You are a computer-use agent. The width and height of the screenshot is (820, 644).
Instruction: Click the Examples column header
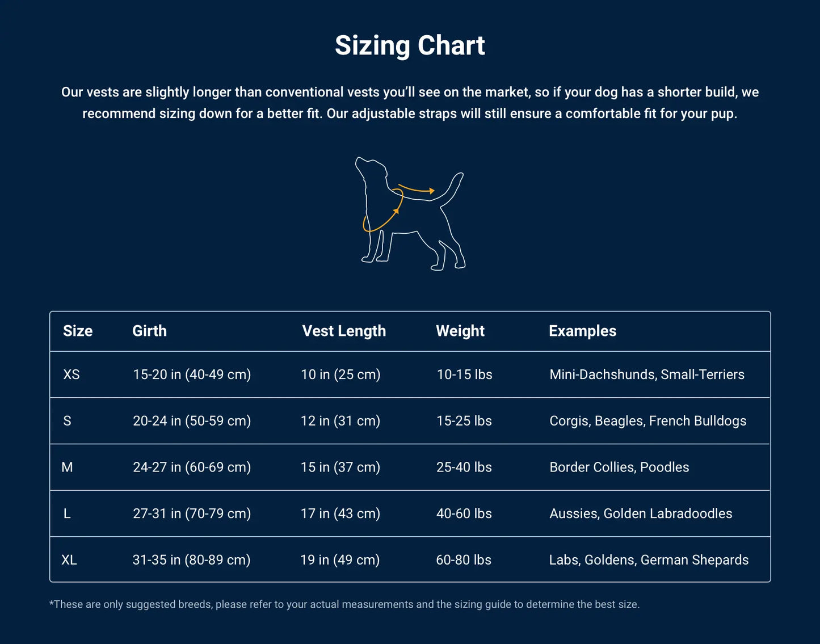(x=582, y=331)
